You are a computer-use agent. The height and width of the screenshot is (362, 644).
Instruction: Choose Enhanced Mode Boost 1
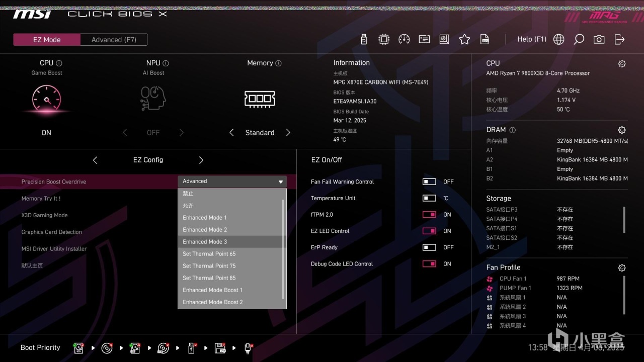230,290
